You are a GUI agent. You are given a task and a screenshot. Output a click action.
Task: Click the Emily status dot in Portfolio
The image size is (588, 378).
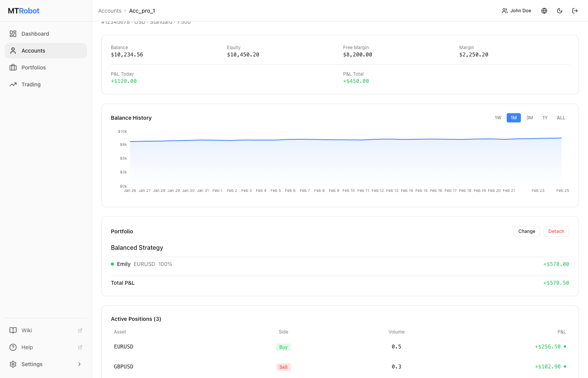(113, 264)
